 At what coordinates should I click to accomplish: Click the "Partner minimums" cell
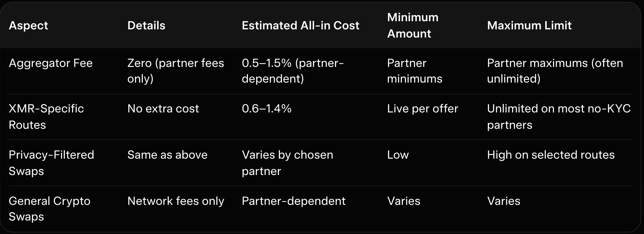click(414, 71)
